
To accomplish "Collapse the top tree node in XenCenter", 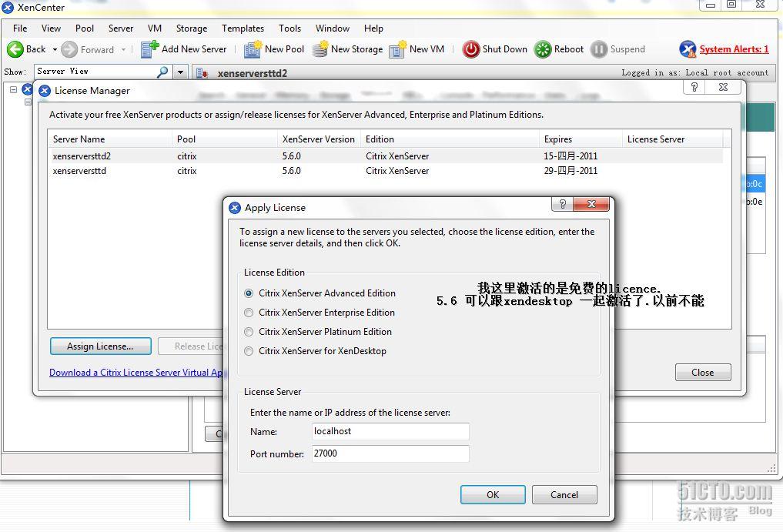I will coord(14,90).
